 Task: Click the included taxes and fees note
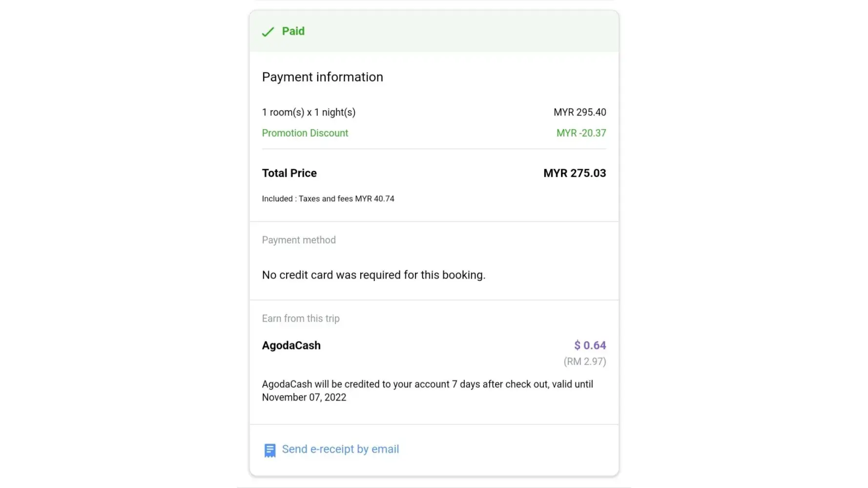point(328,199)
